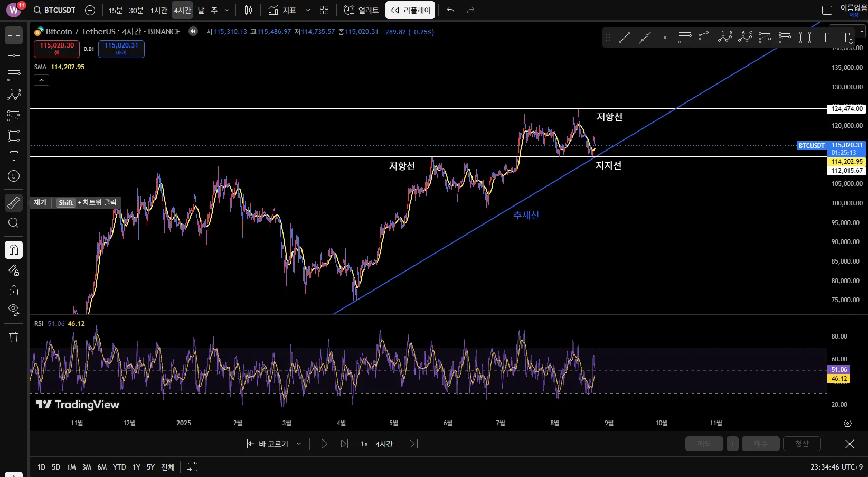Click the red 115,020.30 sell button
Image resolution: width=868 pixels, height=477 pixels.
[57, 49]
